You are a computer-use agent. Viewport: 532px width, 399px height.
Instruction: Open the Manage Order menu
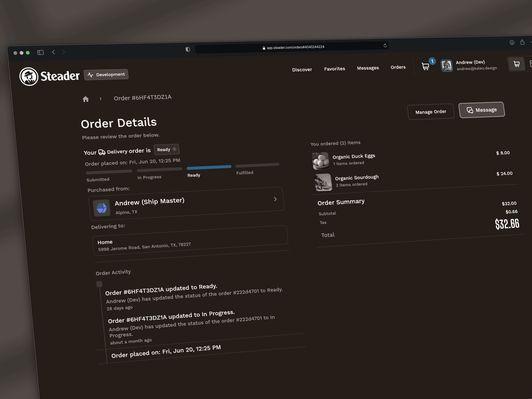430,112
